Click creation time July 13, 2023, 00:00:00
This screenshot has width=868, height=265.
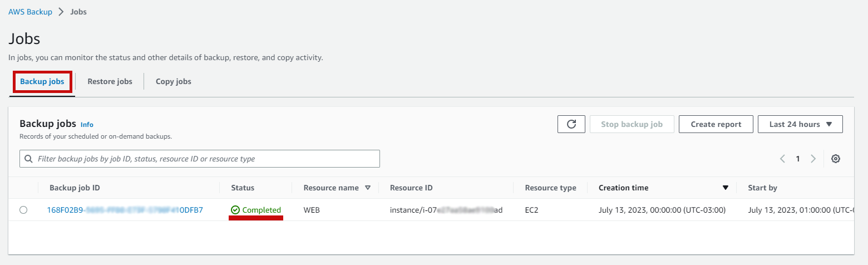click(662, 210)
